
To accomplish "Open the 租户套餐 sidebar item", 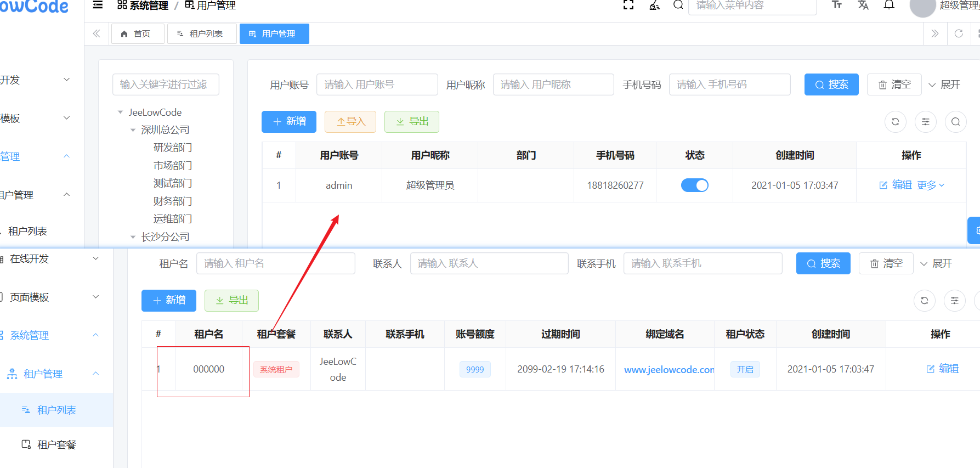I will [x=56, y=444].
